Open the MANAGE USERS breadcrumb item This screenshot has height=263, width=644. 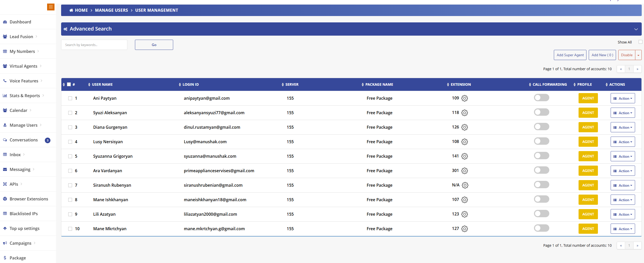click(x=111, y=10)
